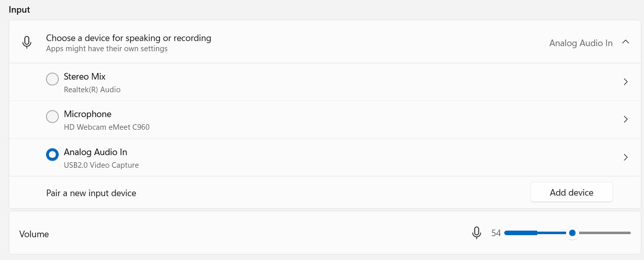Click the input volume slider thumb
Image resolution: width=644 pixels, height=260 pixels.
click(572, 233)
